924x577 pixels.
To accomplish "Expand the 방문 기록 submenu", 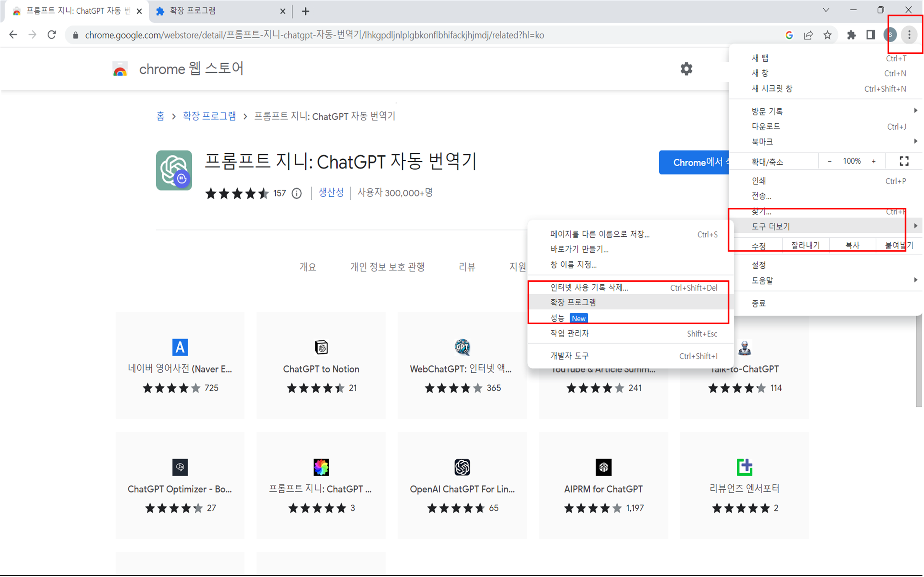I will pyautogui.click(x=825, y=111).
